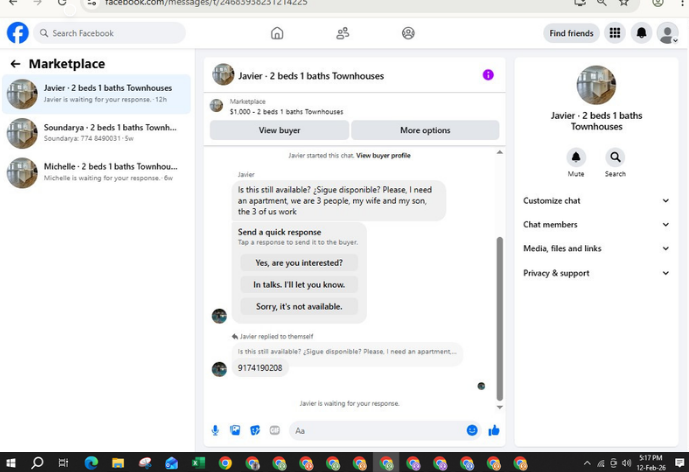Mute this chat with bell icon
The height and width of the screenshot is (472, 689).
[576, 157]
